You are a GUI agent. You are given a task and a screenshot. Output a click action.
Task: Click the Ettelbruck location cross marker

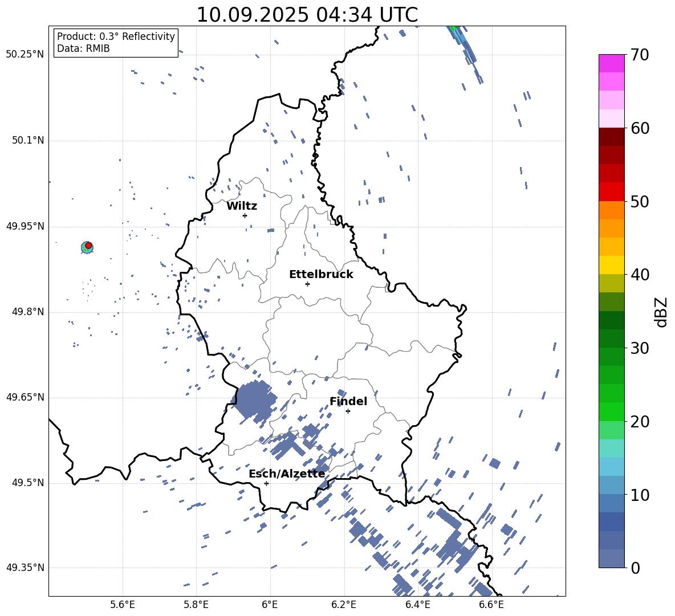coord(307,284)
